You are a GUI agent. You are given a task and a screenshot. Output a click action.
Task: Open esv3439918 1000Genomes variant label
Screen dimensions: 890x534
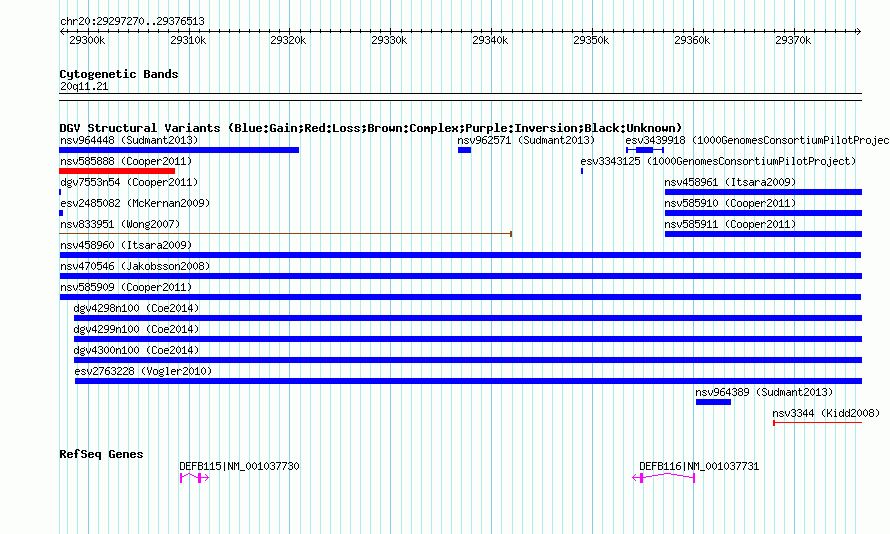(757, 140)
